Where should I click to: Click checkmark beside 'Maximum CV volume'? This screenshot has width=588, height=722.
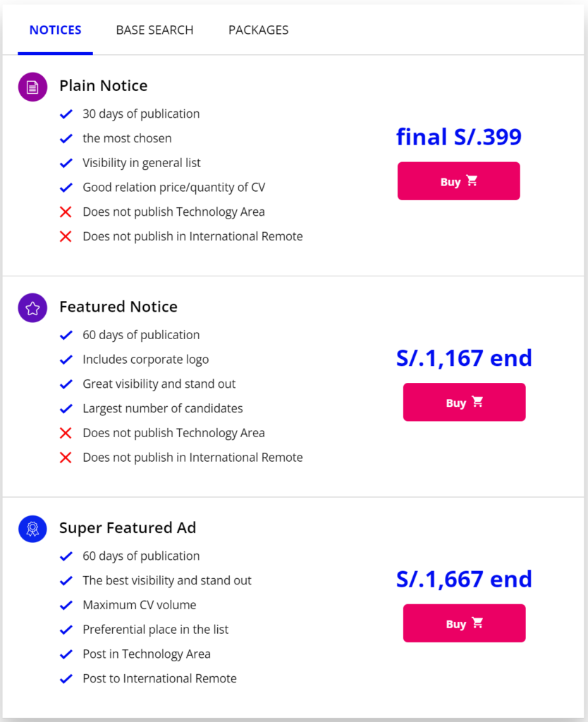[66, 605]
